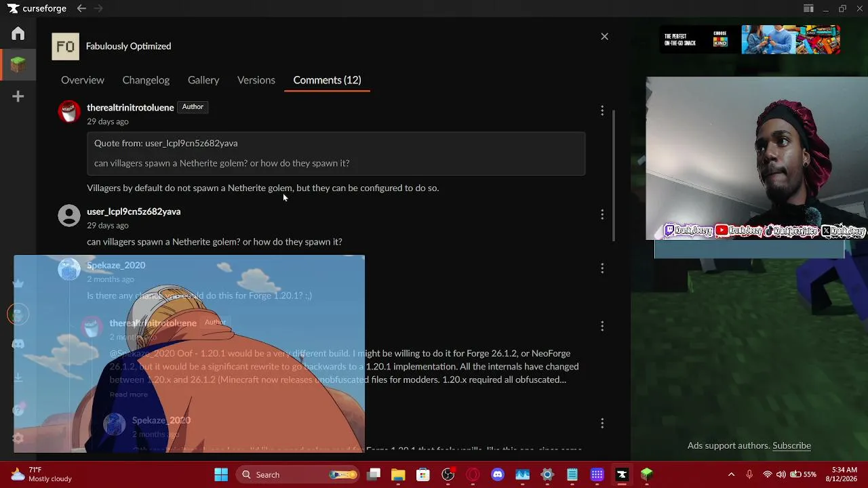
Task: Open File Explorer from the taskbar
Action: (x=398, y=474)
